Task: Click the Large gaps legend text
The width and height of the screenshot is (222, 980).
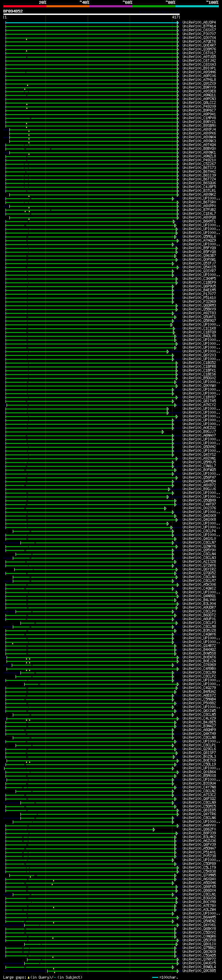Action: click(43, 977)
